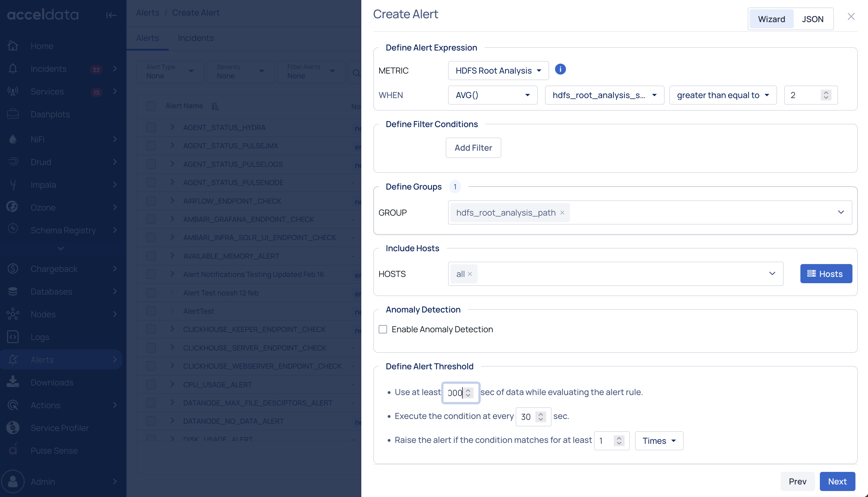Viewport: 868px width, 497px height.
Task: Open Service Profiler sidebar icon
Action: [x=13, y=428]
